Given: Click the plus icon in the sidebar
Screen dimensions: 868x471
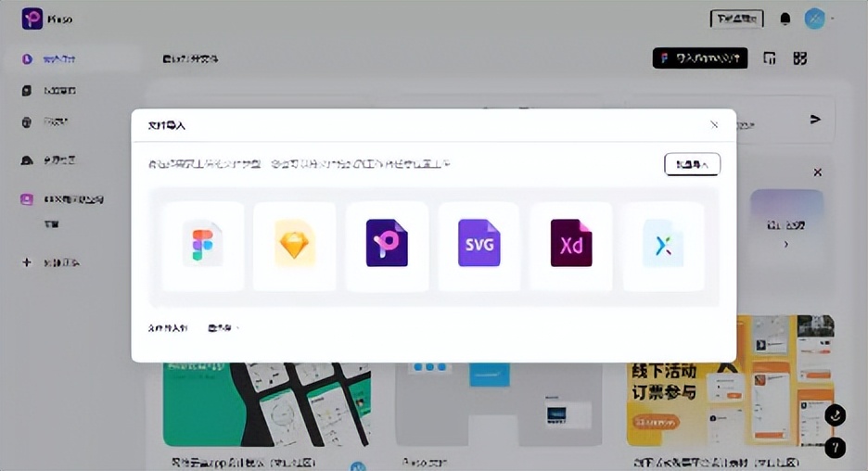Looking at the screenshot, I should click(27, 262).
